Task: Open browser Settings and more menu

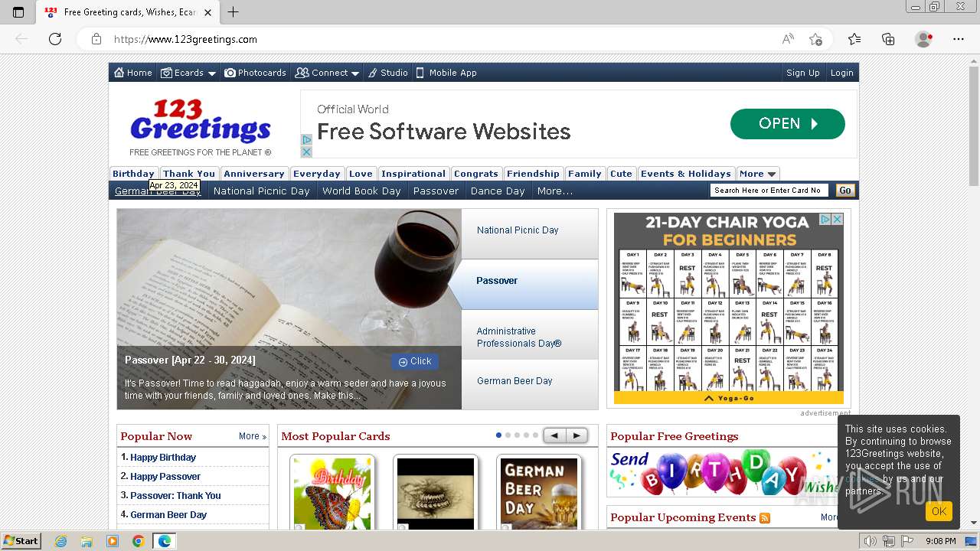Action: click(x=959, y=39)
